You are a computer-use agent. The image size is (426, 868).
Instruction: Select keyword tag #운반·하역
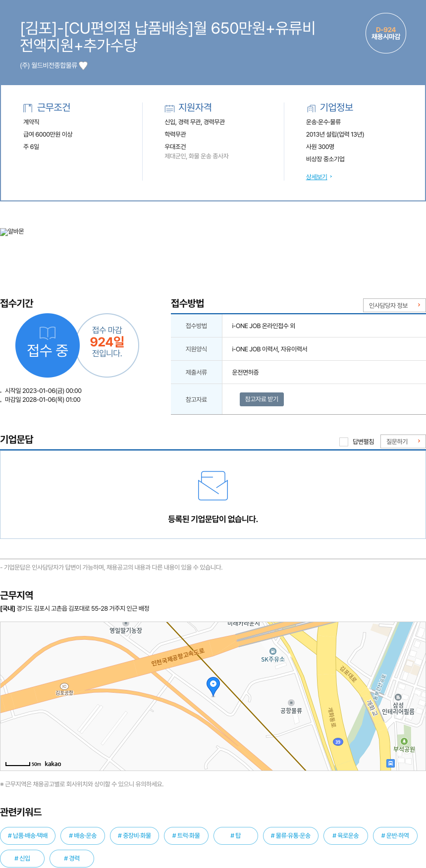click(395, 836)
